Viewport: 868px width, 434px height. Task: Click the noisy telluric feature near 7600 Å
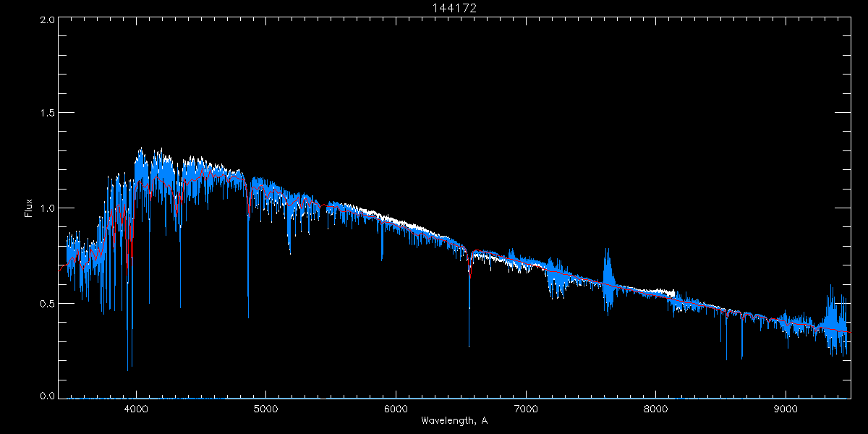pyautogui.click(x=608, y=282)
